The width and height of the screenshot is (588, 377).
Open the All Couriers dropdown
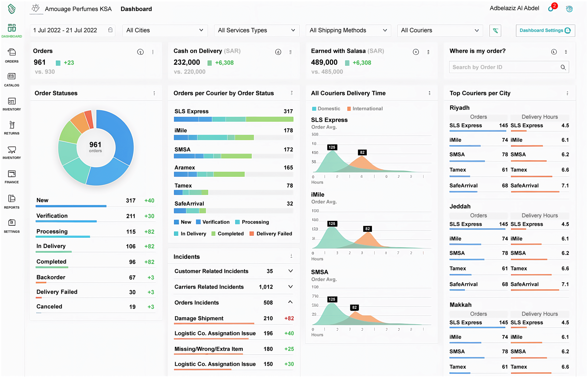coord(440,30)
